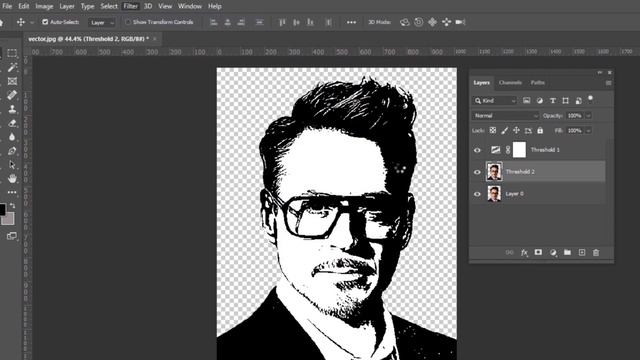
Task: Switch to the Channels tab
Action: click(x=510, y=83)
